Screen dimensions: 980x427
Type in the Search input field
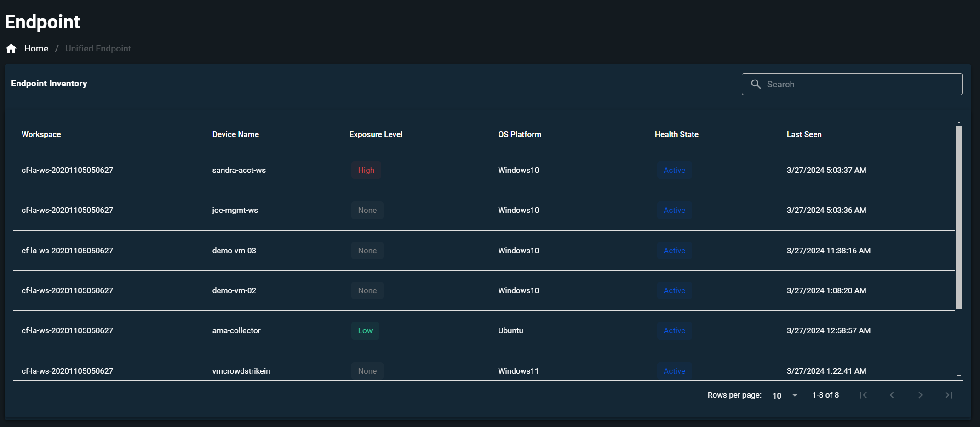pyautogui.click(x=860, y=84)
